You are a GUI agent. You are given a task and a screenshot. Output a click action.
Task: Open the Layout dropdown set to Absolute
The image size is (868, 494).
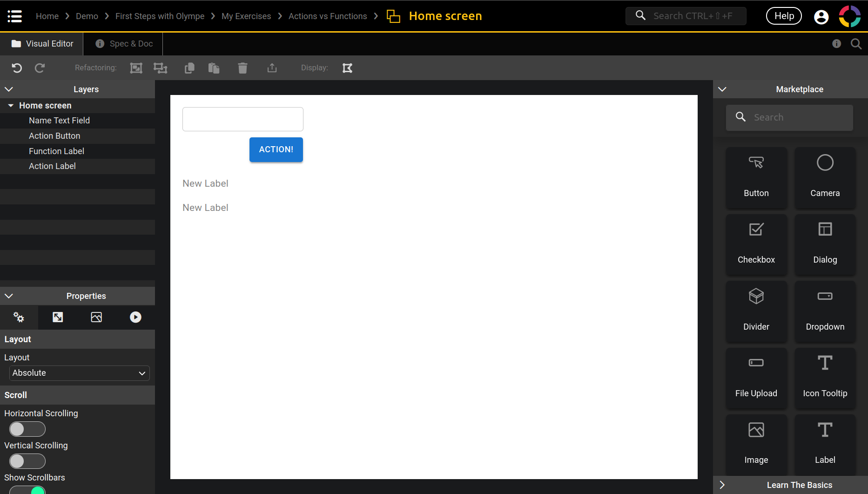[x=80, y=373]
